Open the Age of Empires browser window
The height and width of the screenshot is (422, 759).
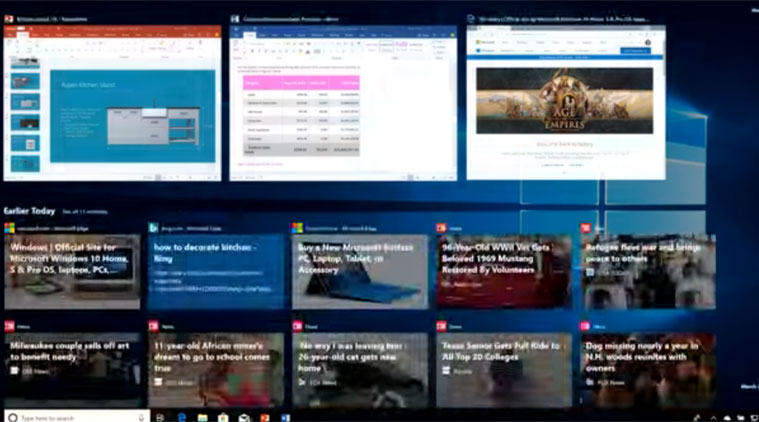(x=565, y=104)
